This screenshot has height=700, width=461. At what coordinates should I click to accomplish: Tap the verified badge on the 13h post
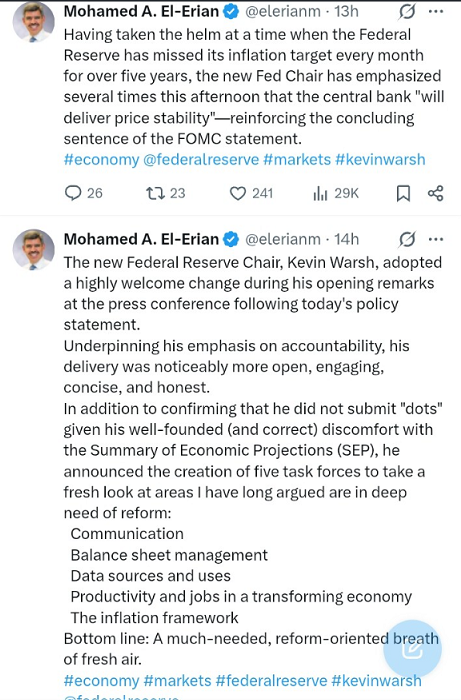tap(231, 12)
